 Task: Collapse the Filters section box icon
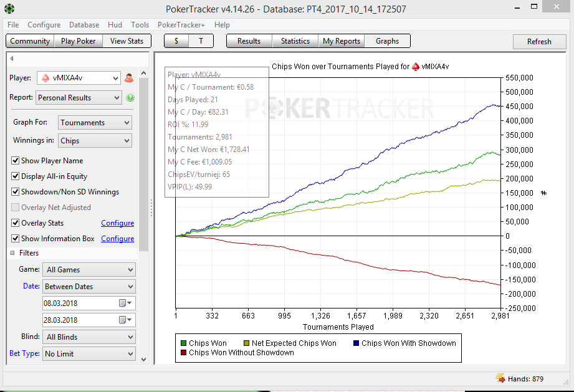click(x=12, y=253)
